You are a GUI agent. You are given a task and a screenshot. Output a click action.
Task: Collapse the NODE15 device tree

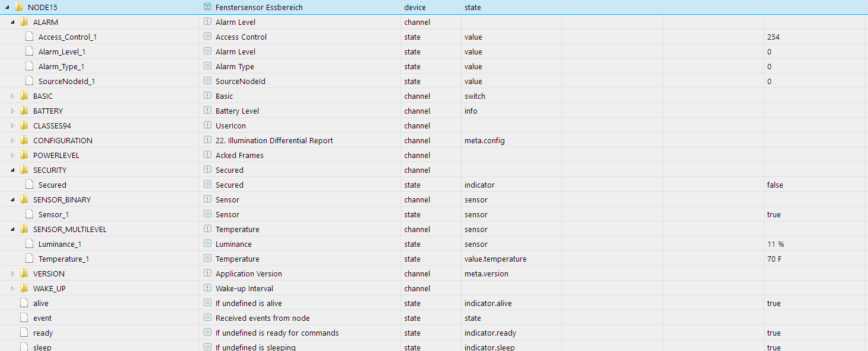[7, 7]
